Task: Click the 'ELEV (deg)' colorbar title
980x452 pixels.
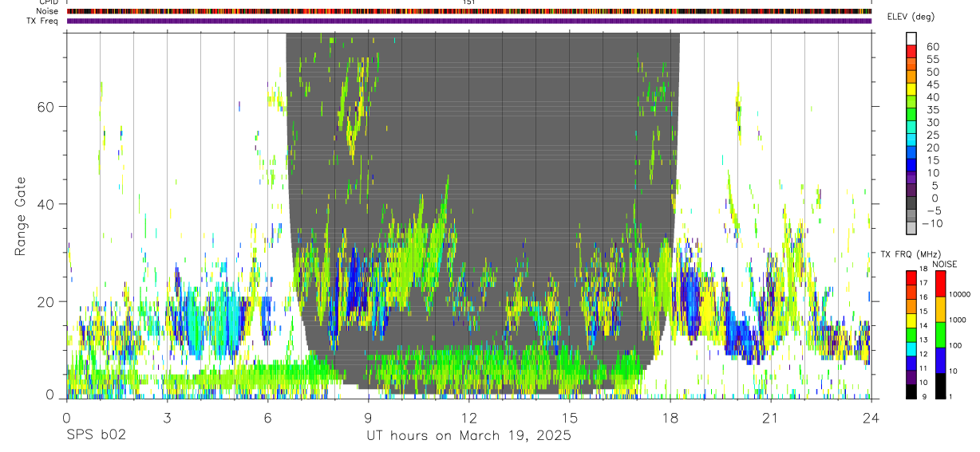Action: tap(911, 17)
